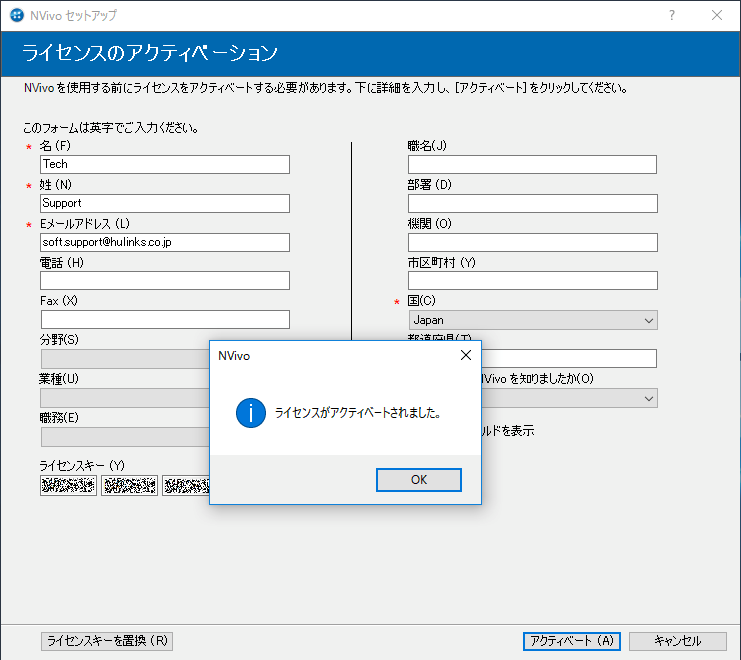The width and height of the screenshot is (741, 660).
Task: Close the NVivo message dialog with X
Action: click(x=465, y=355)
